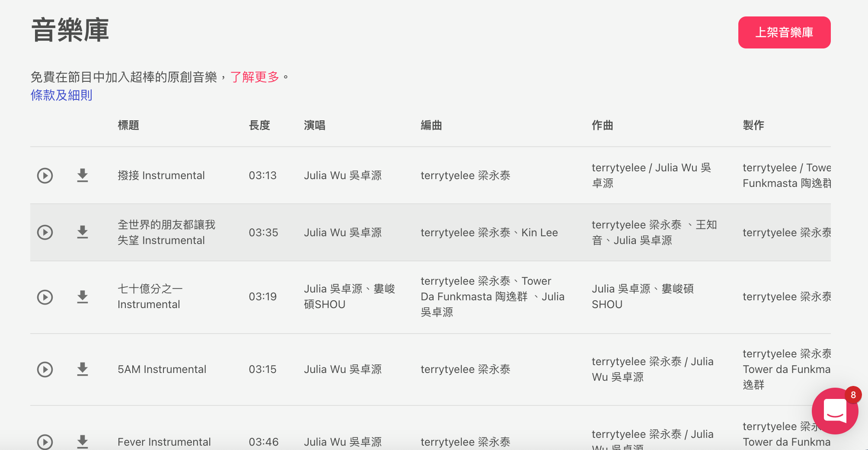Download the 七十億分之一 Instrumental track
The height and width of the screenshot is (450, 868).
point(83,297)
